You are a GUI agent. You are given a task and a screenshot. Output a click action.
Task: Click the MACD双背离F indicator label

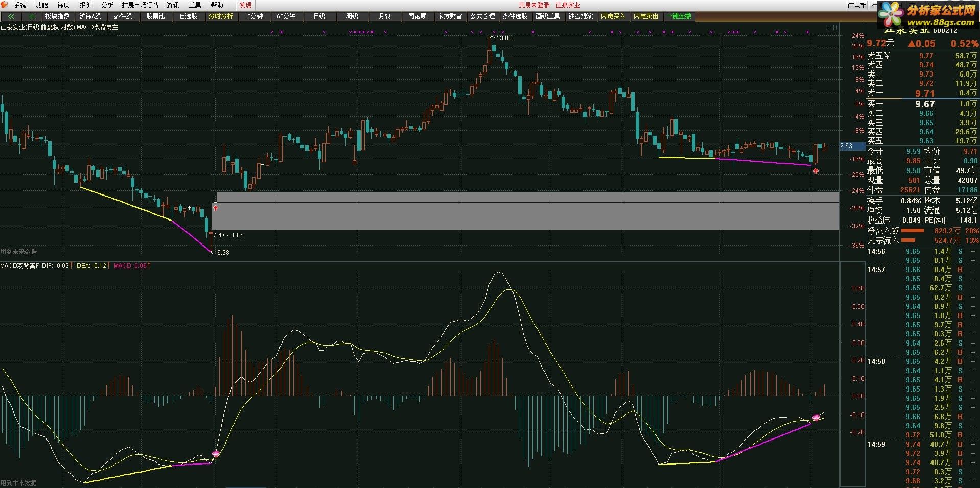click(x=19, y=265)
